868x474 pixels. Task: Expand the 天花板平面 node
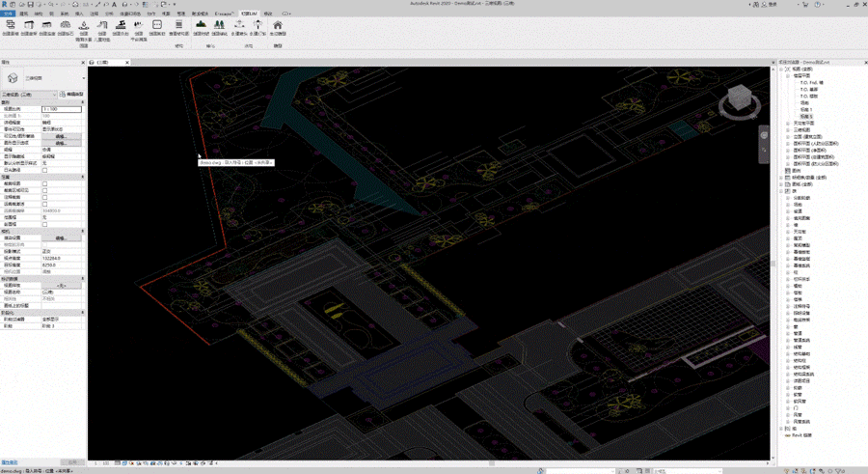pos(788,123)
